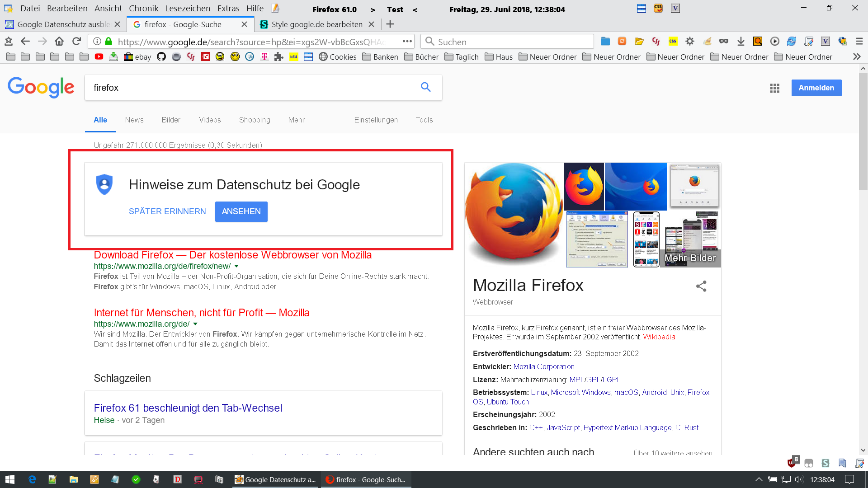
Task: Open the Google apps grid icon
Action: pos(774,88)
